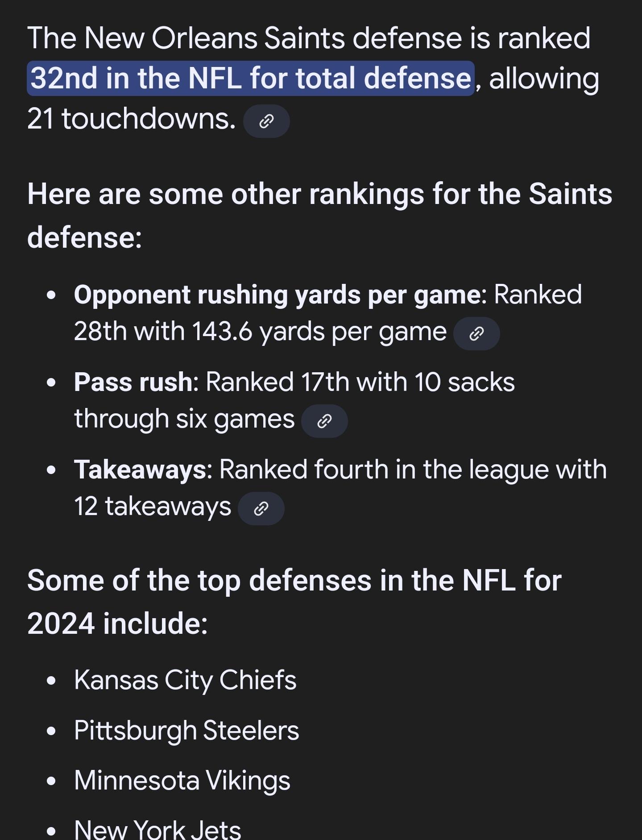642x840 pixels.
Task: Click the "21 touchdowns." text
Action: pyautogui.click(x=131, y=119)
